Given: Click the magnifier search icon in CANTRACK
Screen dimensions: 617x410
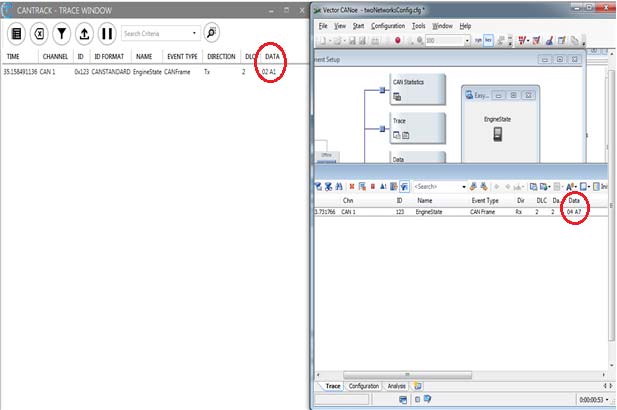Looking at the screenshot, I should click(211, 33).
